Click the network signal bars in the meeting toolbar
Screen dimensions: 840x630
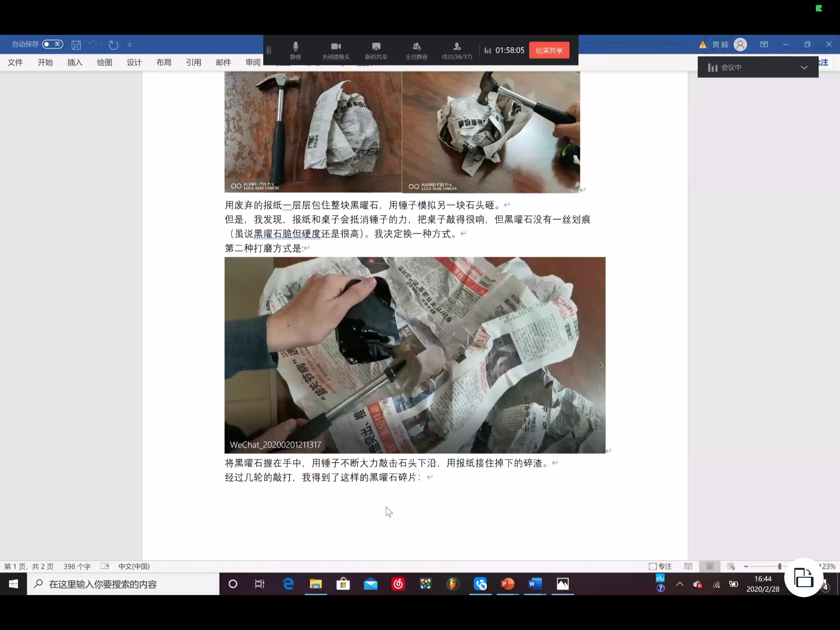click(x=488, y=50)
